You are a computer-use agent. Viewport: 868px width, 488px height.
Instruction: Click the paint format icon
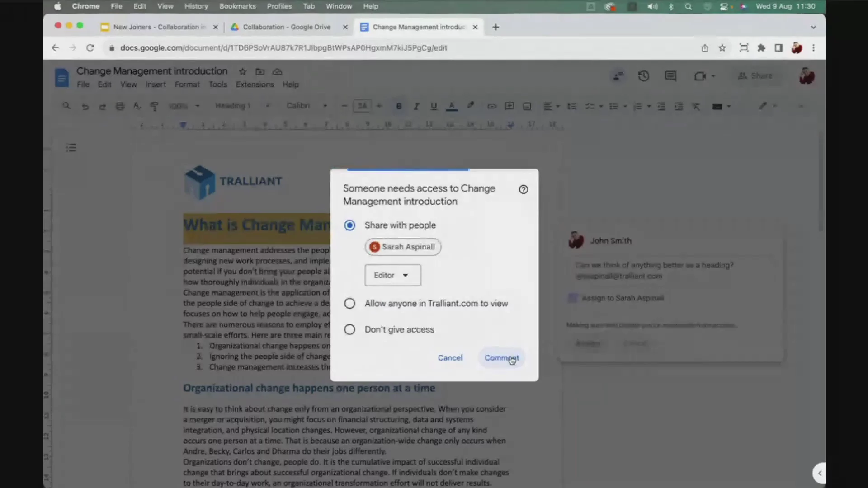154,106
